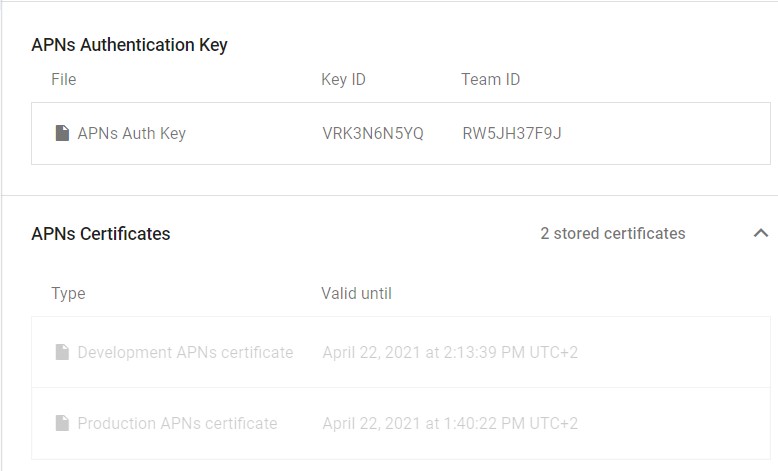Click the Team ID column header

tap(490, 79)
